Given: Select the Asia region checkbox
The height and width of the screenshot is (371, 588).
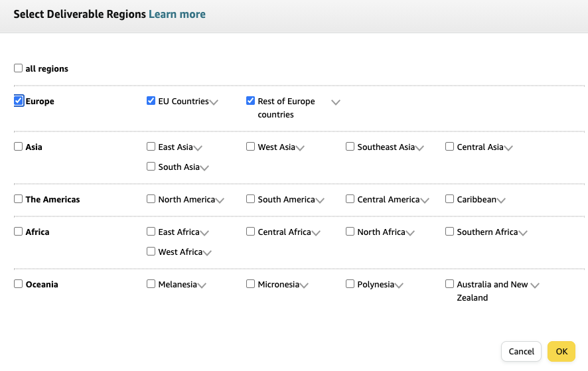Looking at the screenshot, I should click(x=19, y=147).
